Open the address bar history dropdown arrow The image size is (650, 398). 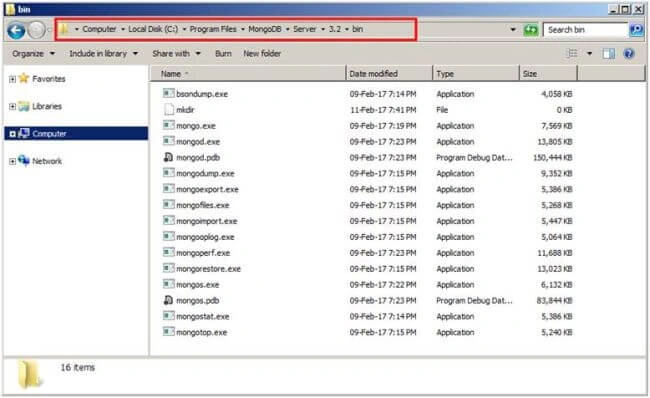click(513, 30)
